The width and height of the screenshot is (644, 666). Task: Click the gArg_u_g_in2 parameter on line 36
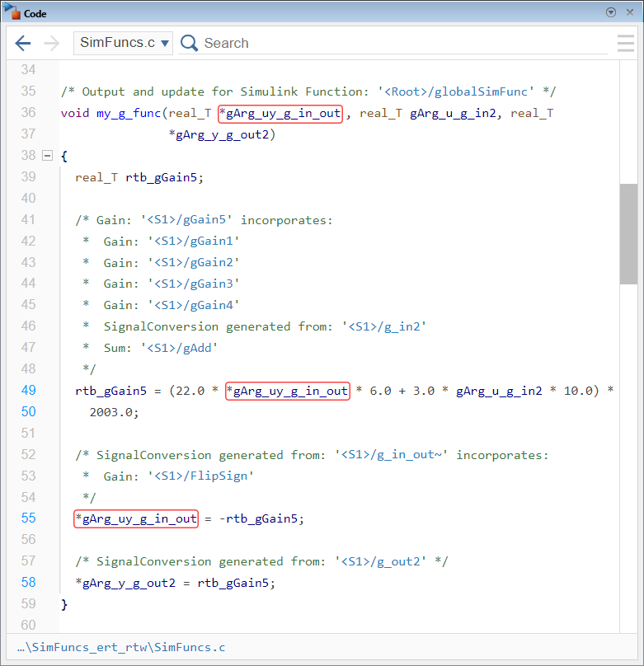pyautogui.click(x=453, y=114)
